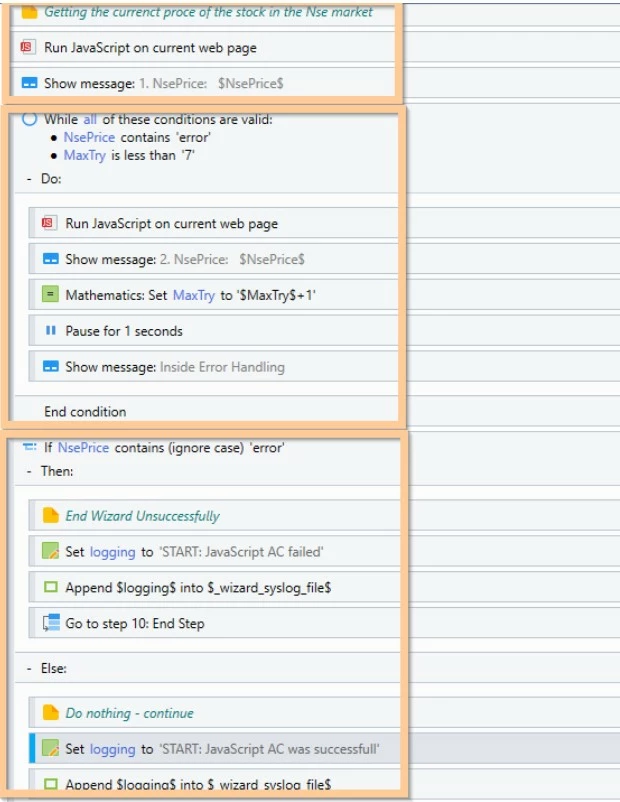Click the yellow comment icon for Getting the current price

click(29, 12)
